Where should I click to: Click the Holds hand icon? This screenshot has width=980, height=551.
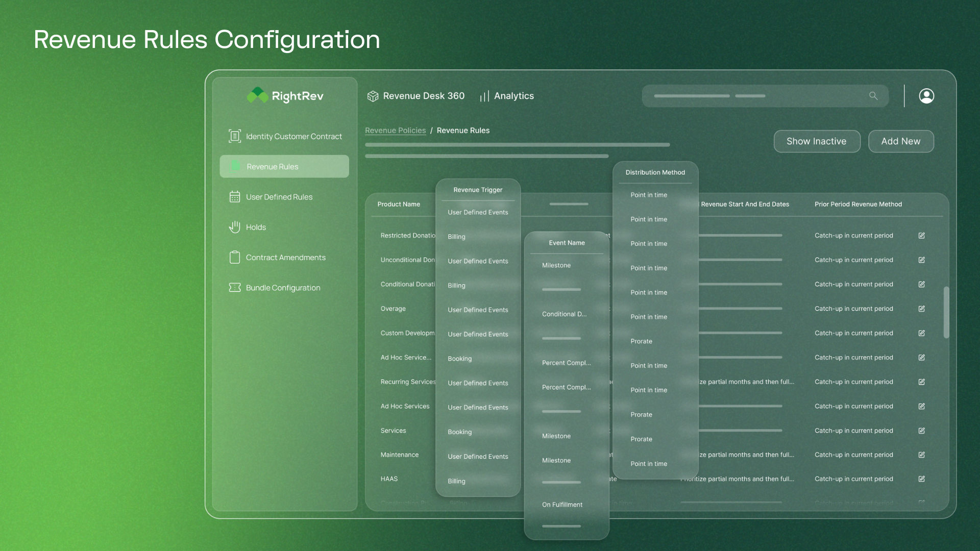234,227
